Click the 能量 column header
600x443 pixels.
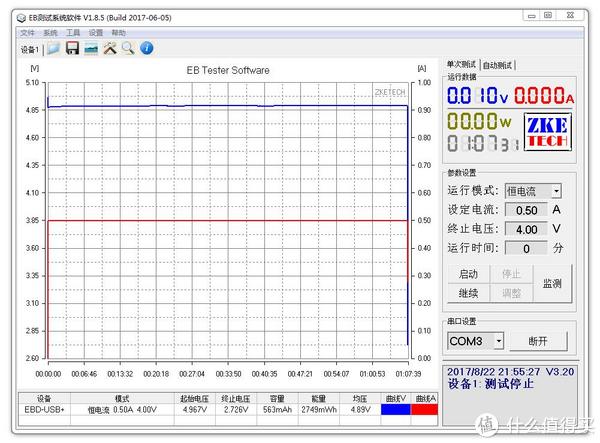pyautogui.click(x=319, y=398)
